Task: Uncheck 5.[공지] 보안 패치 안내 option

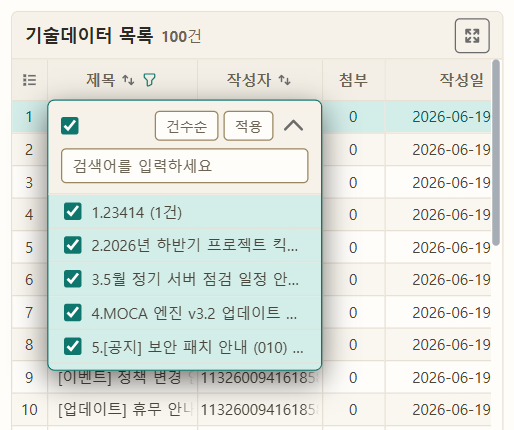Action: [x=73, y=346]
